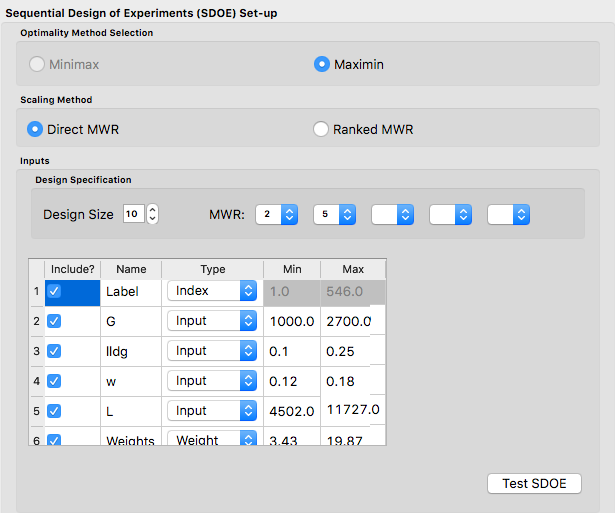The height and width of the screenshot is (513, 615).
Task: Select the Maximin radio button
Action: (322, 64)
